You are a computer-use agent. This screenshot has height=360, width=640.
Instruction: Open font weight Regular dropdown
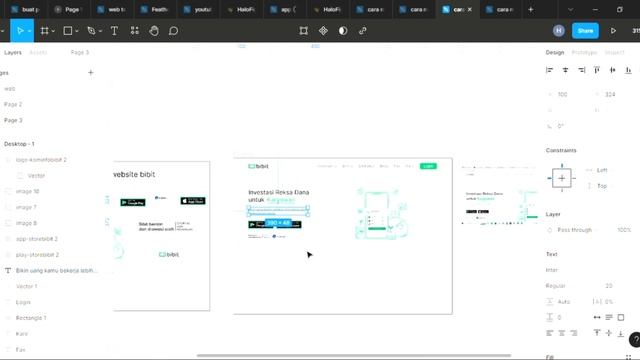click(x=556, y=286)
